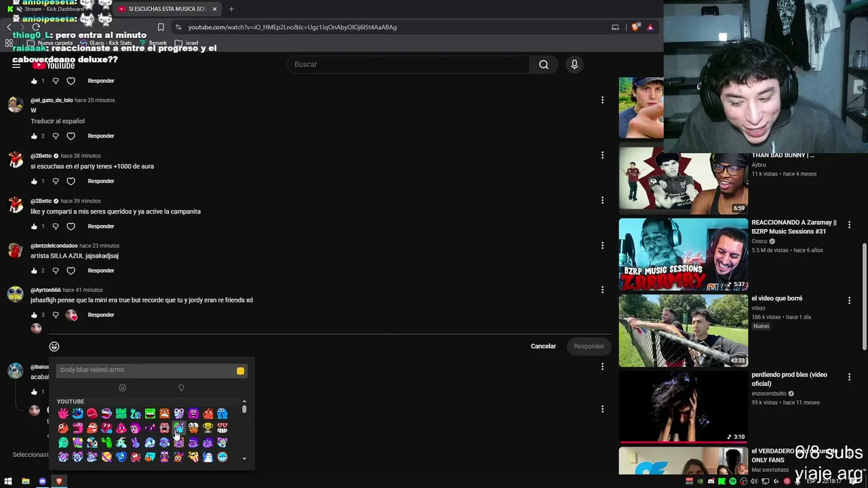Screen dimensions: 868x488
Task: Open File Explorer from the taskbar
Action: point(26,481)
